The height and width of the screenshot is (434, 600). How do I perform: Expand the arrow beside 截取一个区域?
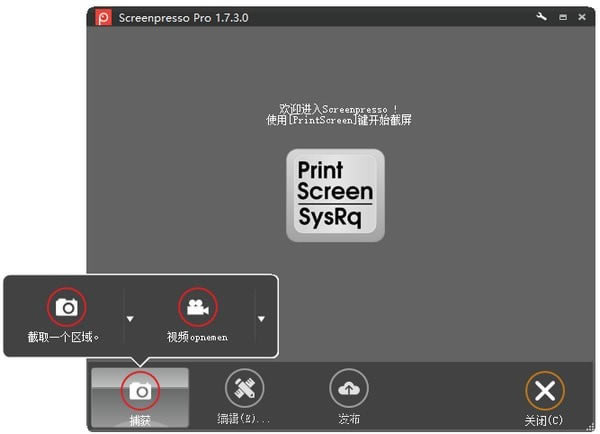[129, 319]
